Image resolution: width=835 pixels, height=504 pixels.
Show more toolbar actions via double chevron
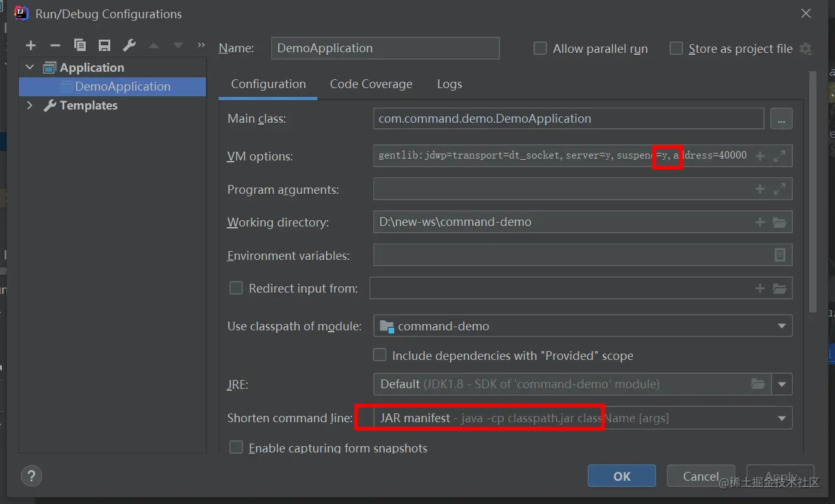coord(201,45)
